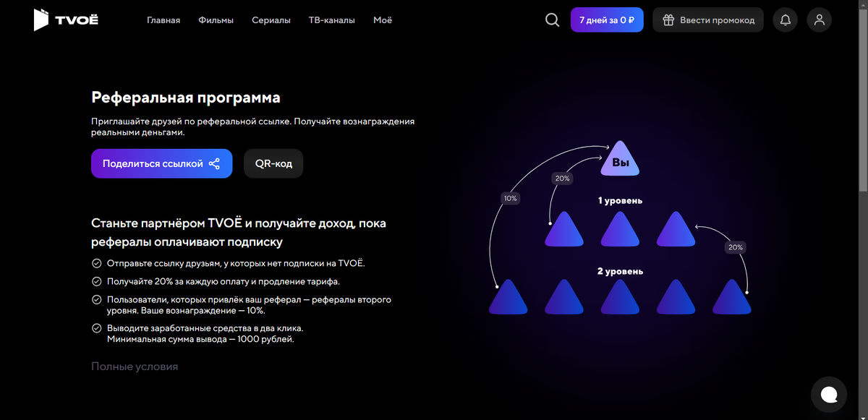This screenshot has height=420, width=868.
Task: Click the 20% badge near 2 уровень
Action: tap(735, 247)
